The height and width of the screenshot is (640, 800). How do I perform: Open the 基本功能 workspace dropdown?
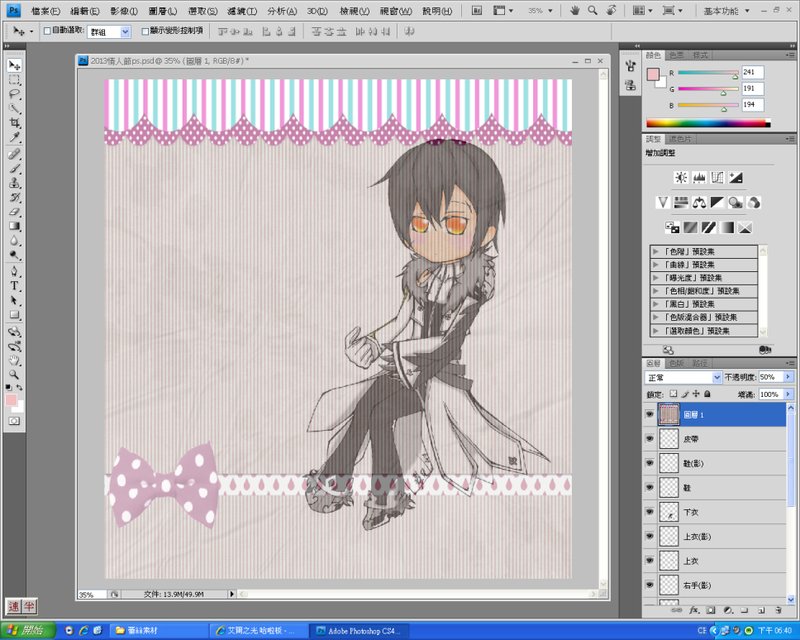tap(727, 11)
